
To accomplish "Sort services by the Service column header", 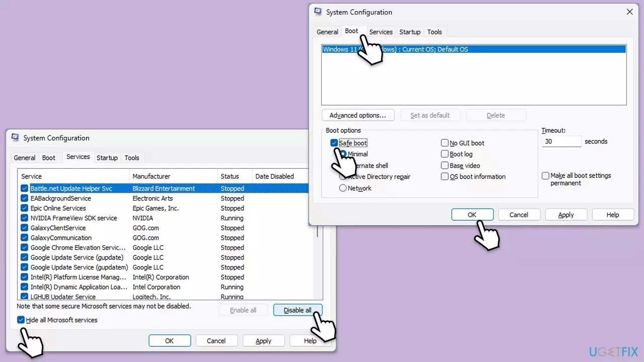I will coord(74,176).
